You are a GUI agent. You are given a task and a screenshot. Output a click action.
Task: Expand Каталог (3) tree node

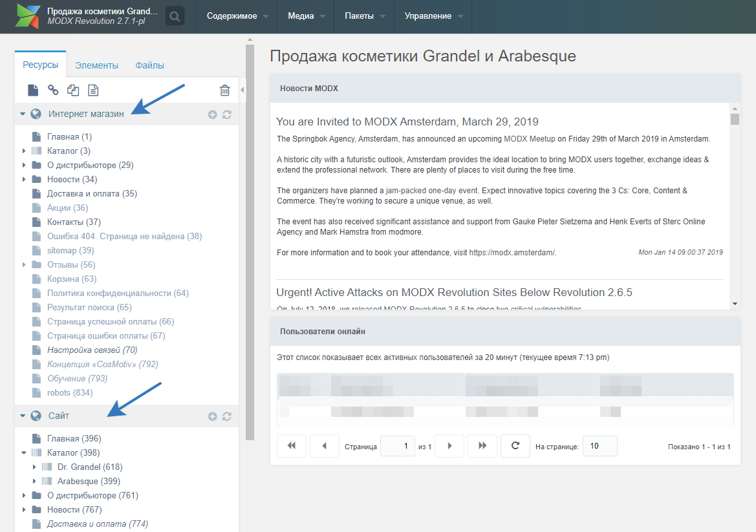(24, 151)
